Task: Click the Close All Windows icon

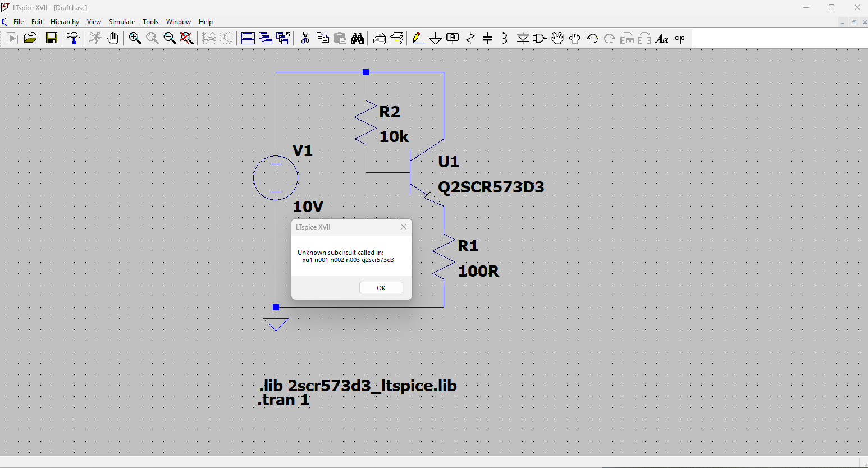Action: [283, 38]
